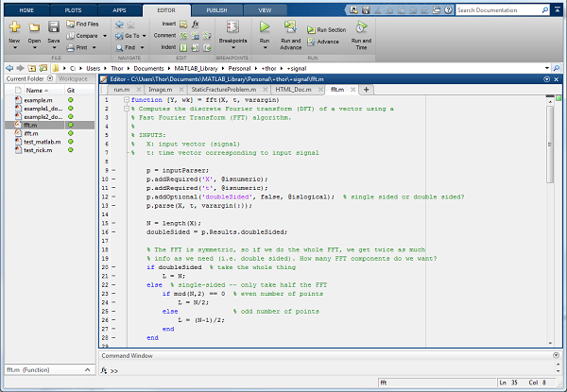Open the Find Files tool
Image resolution: width=567 pixels, height=392 pixels.
(x=82, y=24)
